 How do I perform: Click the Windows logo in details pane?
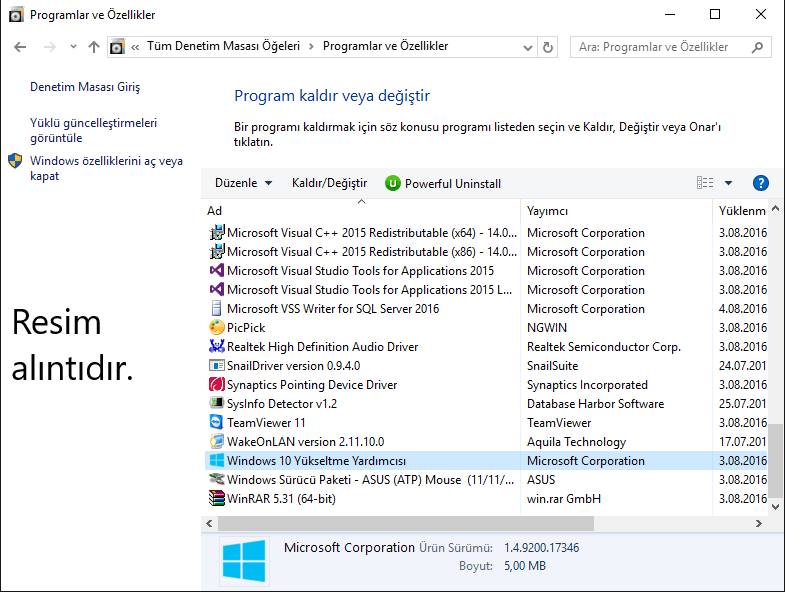coord(244,560)
